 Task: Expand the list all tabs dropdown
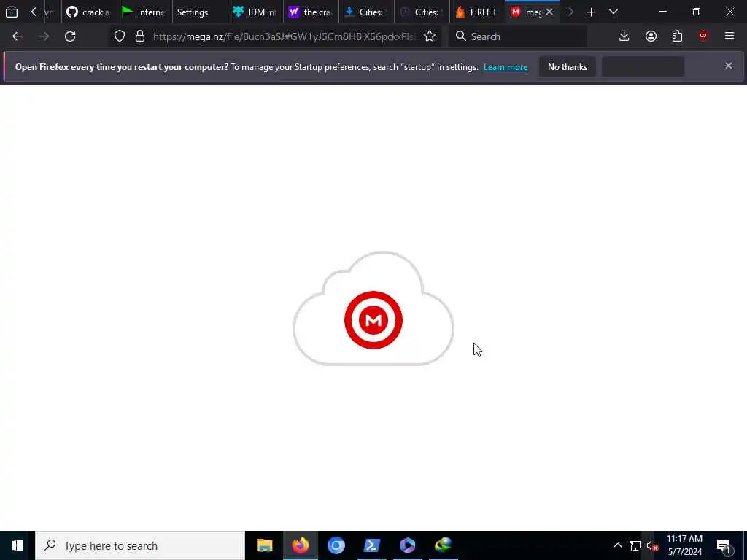pyautogui.click(x=614, y=12)
